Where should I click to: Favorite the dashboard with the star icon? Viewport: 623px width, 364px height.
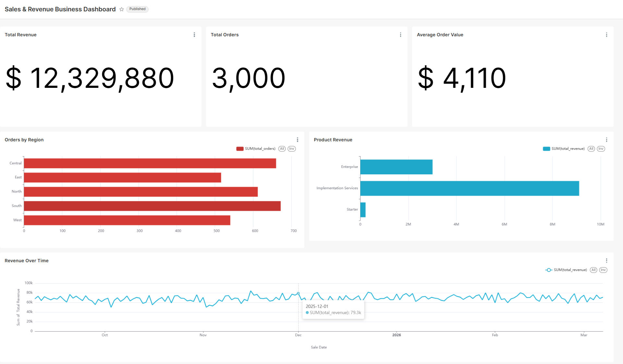[x=122, y=9]
